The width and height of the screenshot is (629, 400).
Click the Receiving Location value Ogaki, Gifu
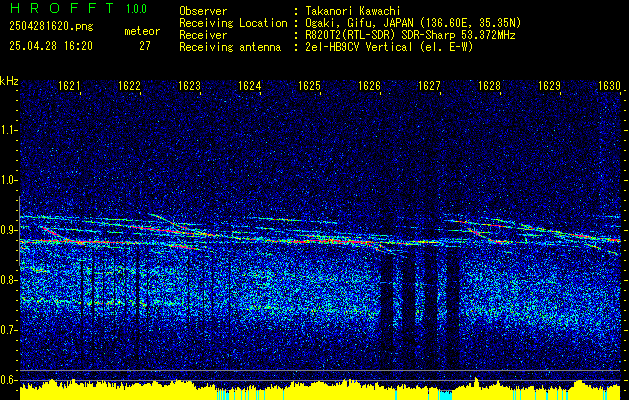click(x=413, y=23)
